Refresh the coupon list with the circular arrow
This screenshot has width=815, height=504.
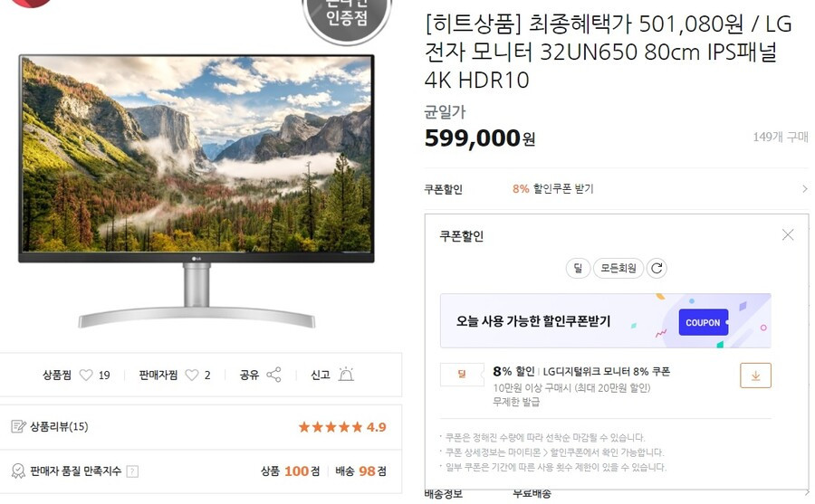tap(657, 268)
